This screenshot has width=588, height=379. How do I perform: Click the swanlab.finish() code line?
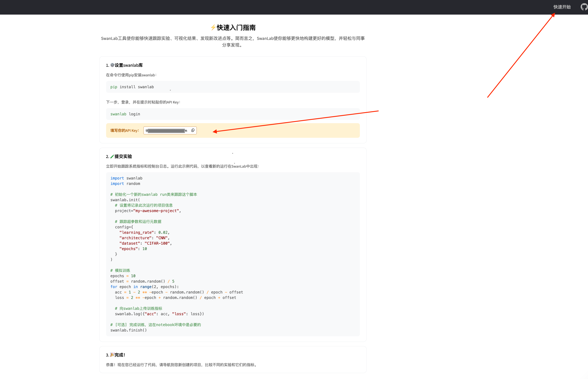pos(128,330)
